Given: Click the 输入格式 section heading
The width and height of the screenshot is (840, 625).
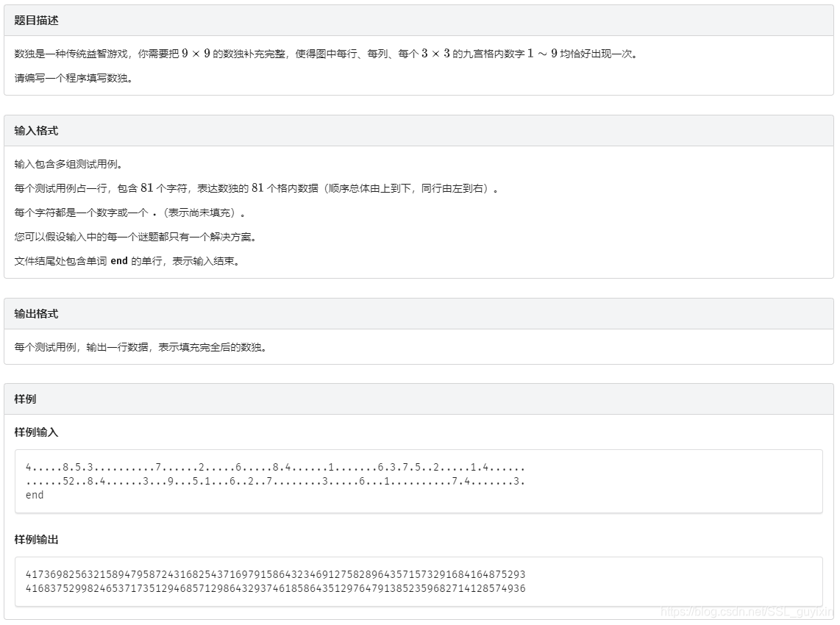Looking at the screenshot, I should [x=36, y=131].
